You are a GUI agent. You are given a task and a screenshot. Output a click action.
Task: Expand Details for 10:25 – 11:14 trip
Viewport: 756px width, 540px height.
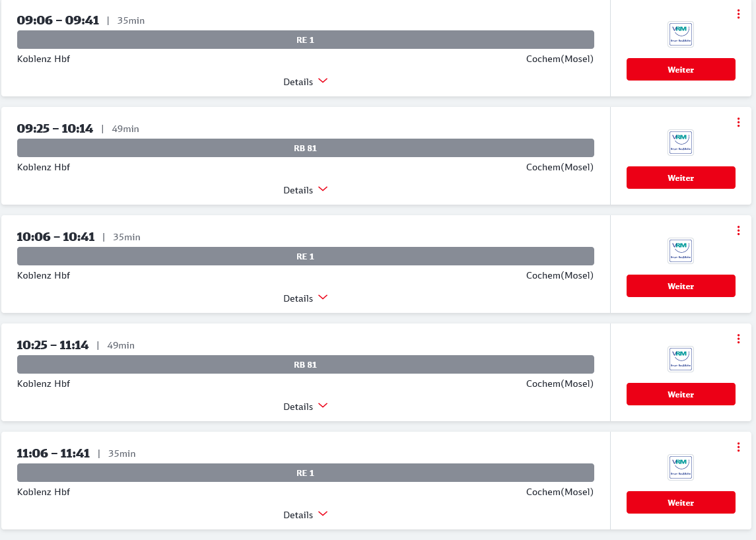306,407
